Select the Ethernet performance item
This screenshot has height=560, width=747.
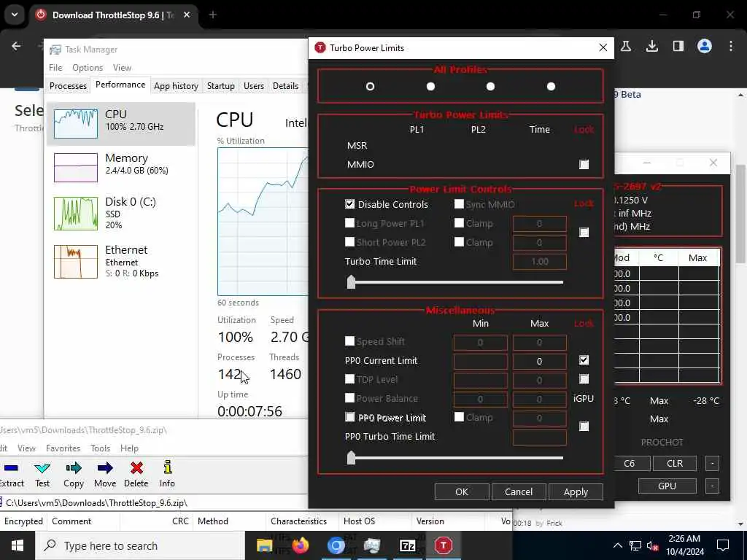tap(121, 261)
